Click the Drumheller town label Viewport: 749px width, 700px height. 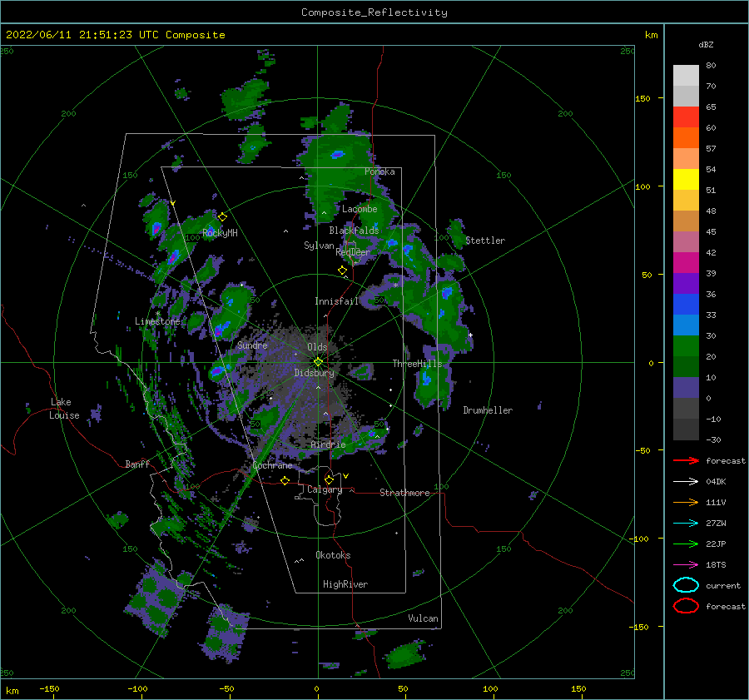[488, 410]
